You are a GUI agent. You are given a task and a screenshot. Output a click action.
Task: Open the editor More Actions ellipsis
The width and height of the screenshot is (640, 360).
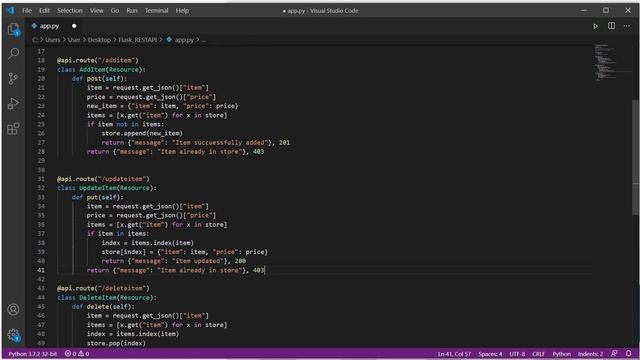pyautogui.click(x=626, y=26)
